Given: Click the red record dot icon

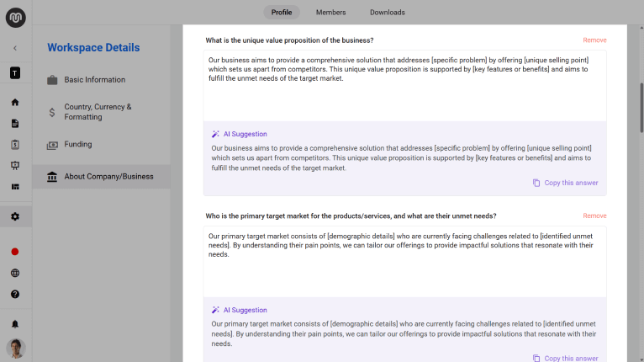Looking at the screenshot, I should [x=15, y=252].
